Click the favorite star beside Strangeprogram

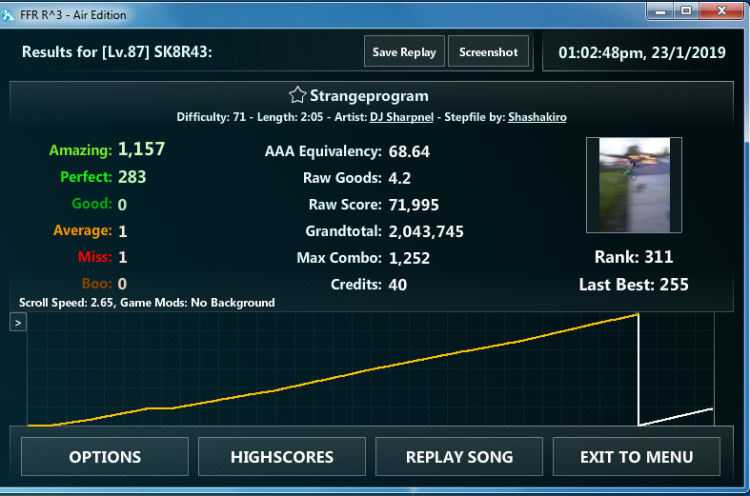click(x=297, y=96)
